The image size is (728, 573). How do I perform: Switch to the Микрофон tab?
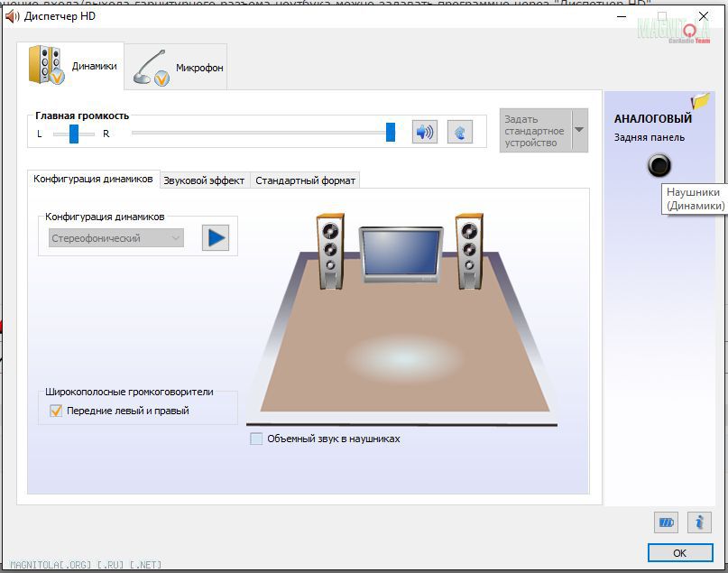[x=176, y=68]
